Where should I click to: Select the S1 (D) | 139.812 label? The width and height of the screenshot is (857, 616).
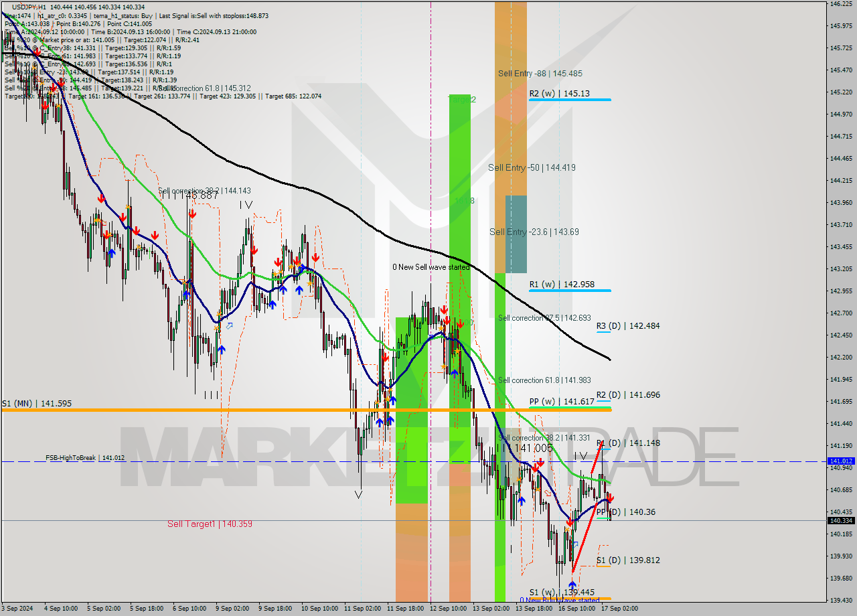point(628,560)
